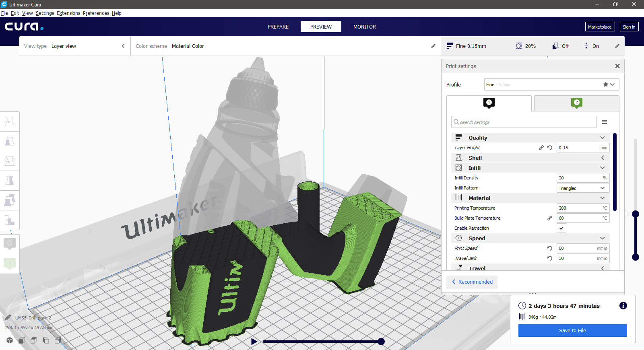This screenshot has height=350, width=644.
Task: Open the print time info icon
Action: point(623,306)
